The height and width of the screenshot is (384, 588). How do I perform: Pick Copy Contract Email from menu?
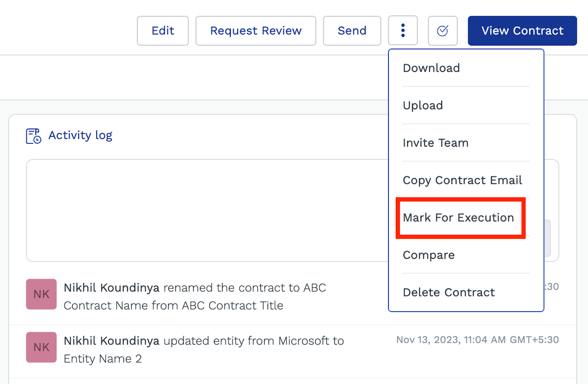click(x=462, y=180)
